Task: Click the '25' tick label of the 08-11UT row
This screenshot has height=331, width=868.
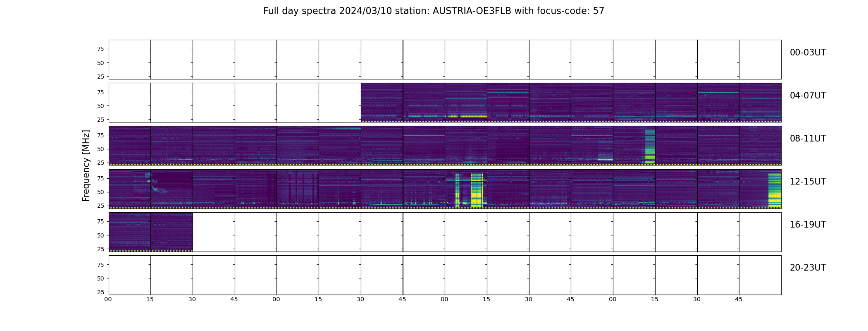Action: click(x=100, y=163)
